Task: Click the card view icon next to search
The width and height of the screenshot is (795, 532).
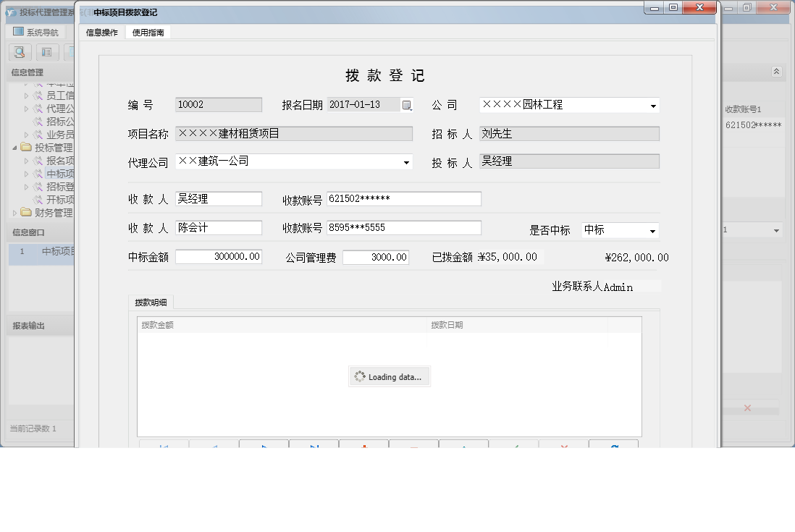Action: click(x=46, y=52)
